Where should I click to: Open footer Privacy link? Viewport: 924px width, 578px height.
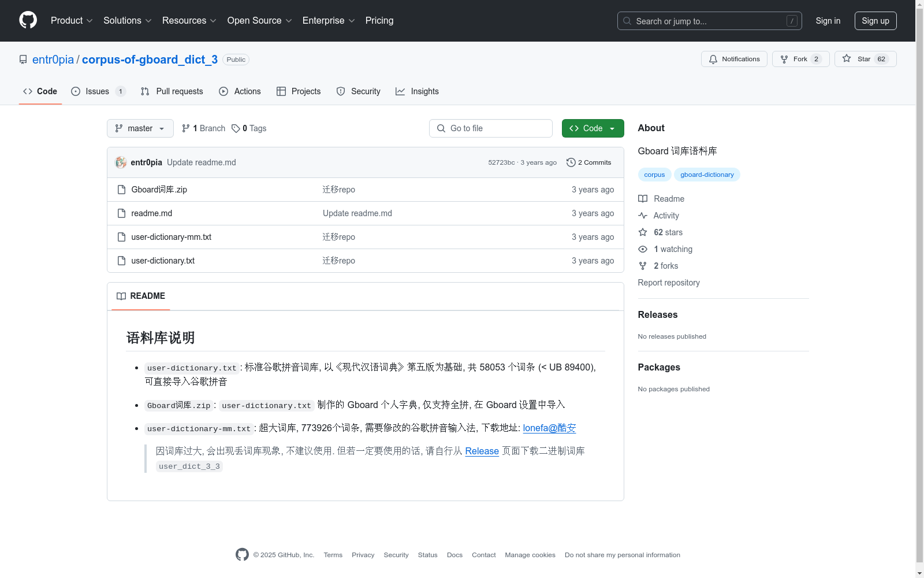pyautogui.click(x=363, y=555)
